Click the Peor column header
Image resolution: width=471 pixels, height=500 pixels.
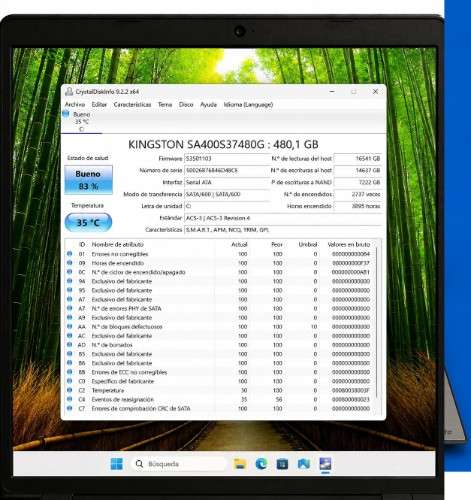pyautogui.click(x=277, y=245)
